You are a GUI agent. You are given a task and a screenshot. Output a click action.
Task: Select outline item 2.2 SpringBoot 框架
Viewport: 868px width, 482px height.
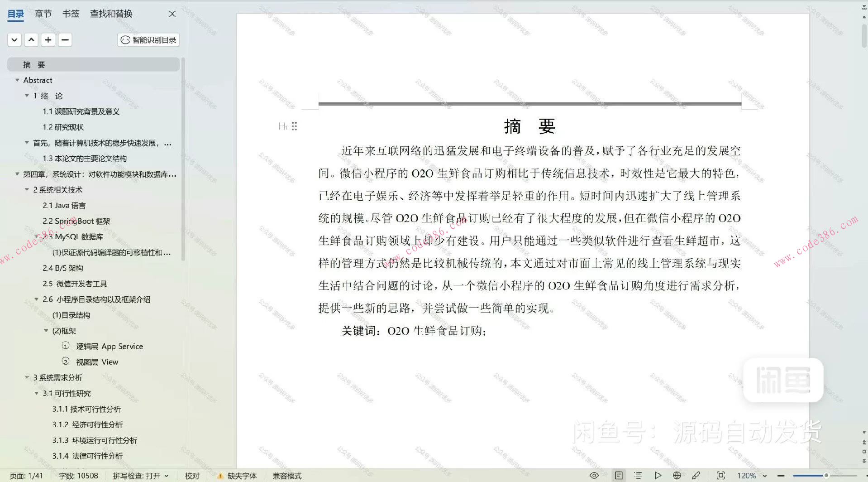(x=76, y=221)
